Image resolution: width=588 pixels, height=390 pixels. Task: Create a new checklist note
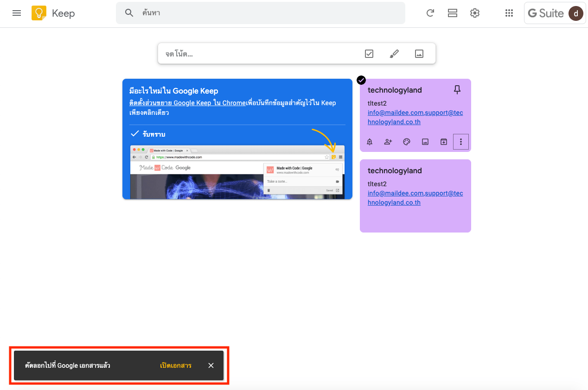click(x=369, y=54)
